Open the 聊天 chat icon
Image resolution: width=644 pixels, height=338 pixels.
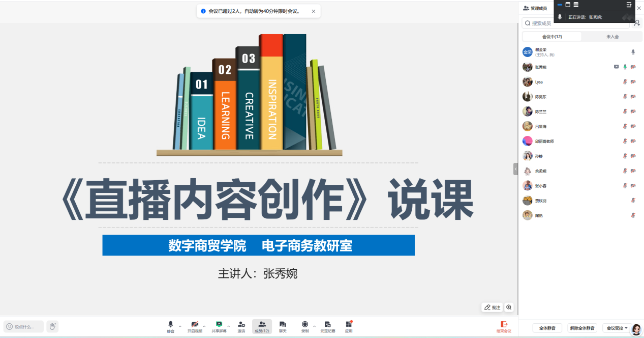click(x=283, y=324)
